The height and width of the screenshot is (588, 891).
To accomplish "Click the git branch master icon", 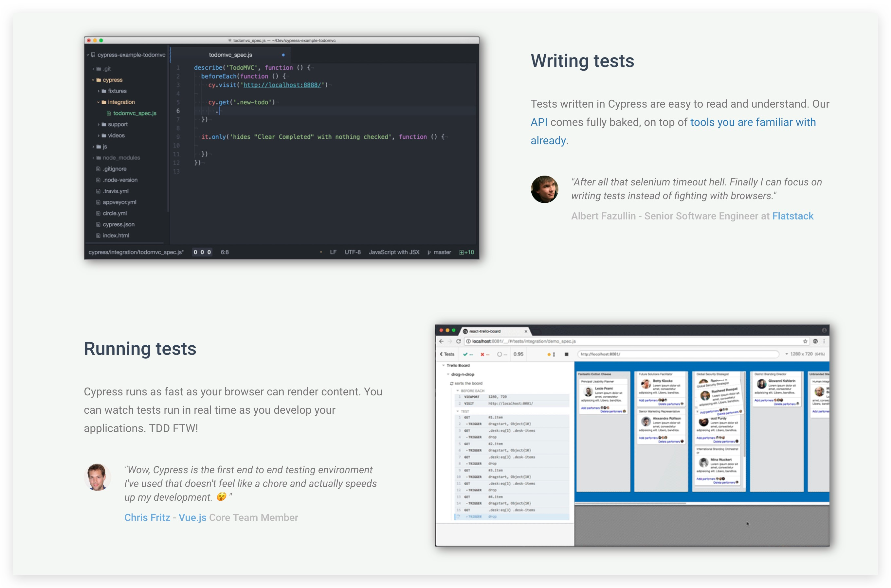I will 429,252.
